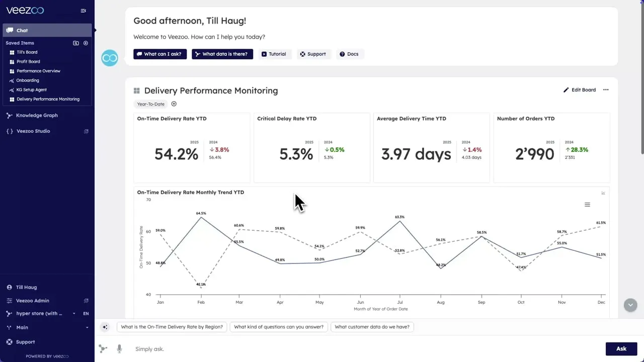The height and width of the screenshot is (362, 644).
Task: Collapse the sidebar with the menu icon
Action: (x=84, y=11)
